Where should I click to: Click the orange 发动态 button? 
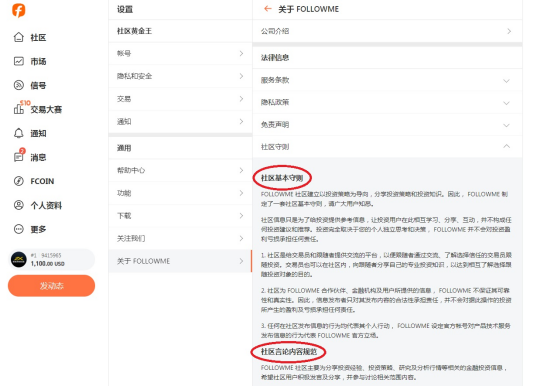(x=52, y=286)
